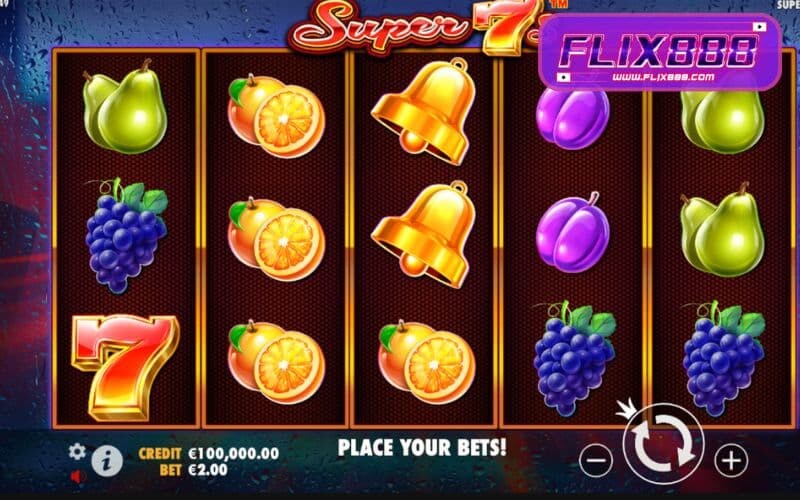The height and width of the screenshot is (500, 800).
Task: Click the bet value €2.00
Action: tap(208, 470)
